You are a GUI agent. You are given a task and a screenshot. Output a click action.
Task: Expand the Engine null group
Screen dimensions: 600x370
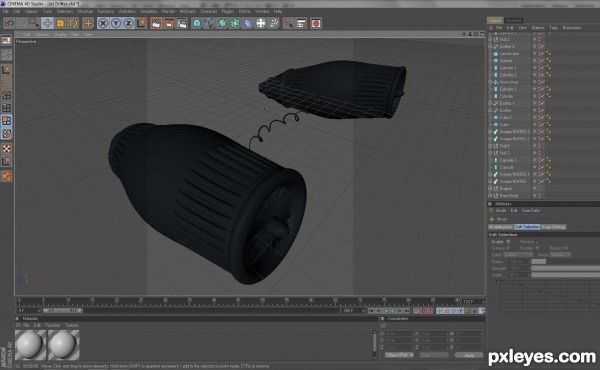(491, 189)
